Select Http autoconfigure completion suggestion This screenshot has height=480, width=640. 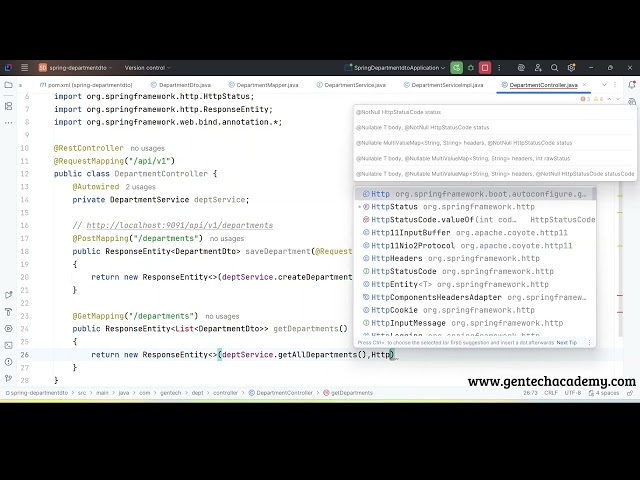[475, 194]
